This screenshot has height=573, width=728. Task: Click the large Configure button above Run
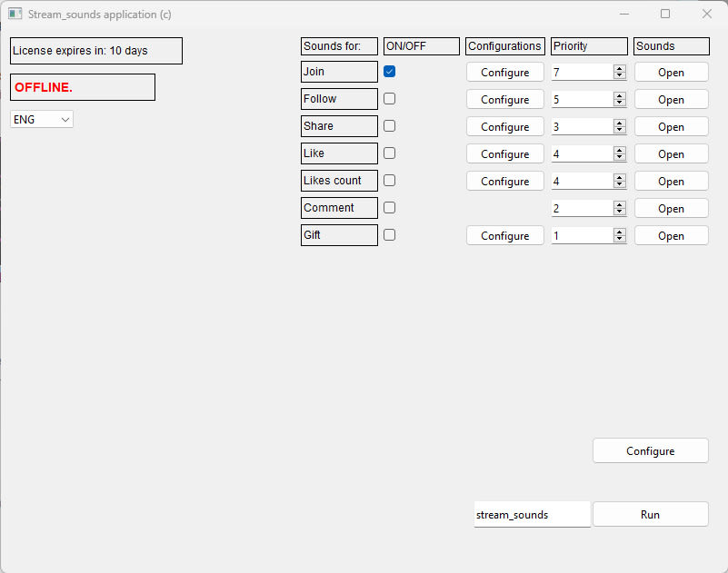pos(651,450)
